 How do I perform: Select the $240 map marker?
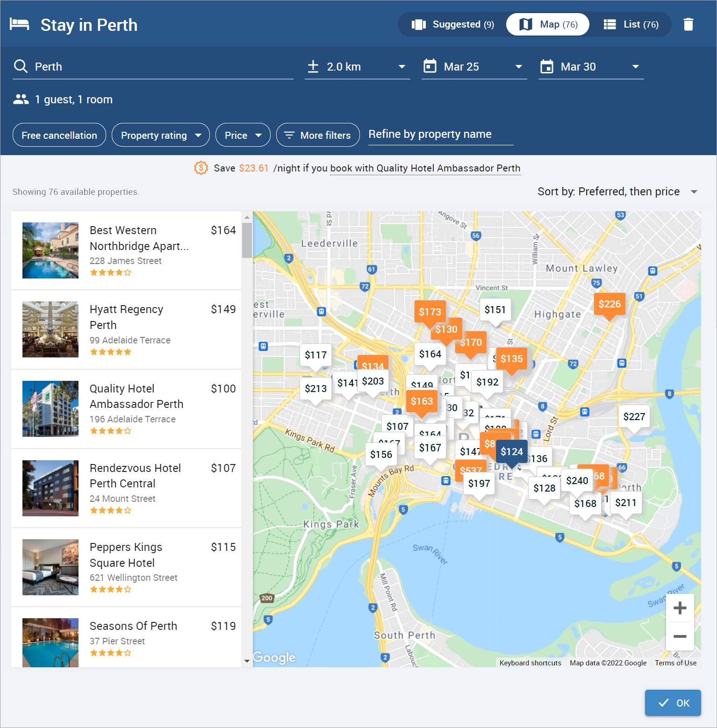(577, 481)
